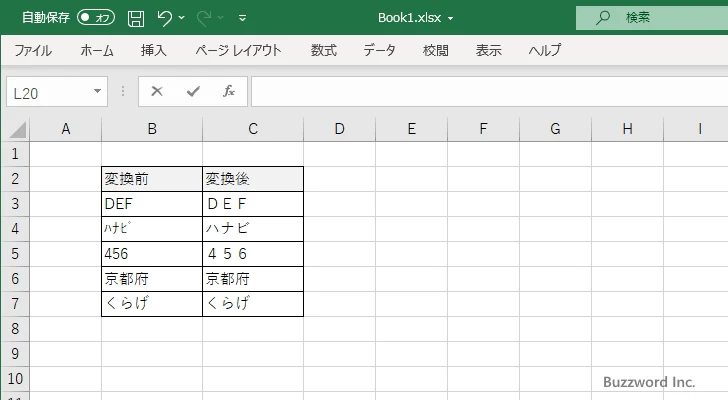
Task: Select column C header
Action: 253,129
